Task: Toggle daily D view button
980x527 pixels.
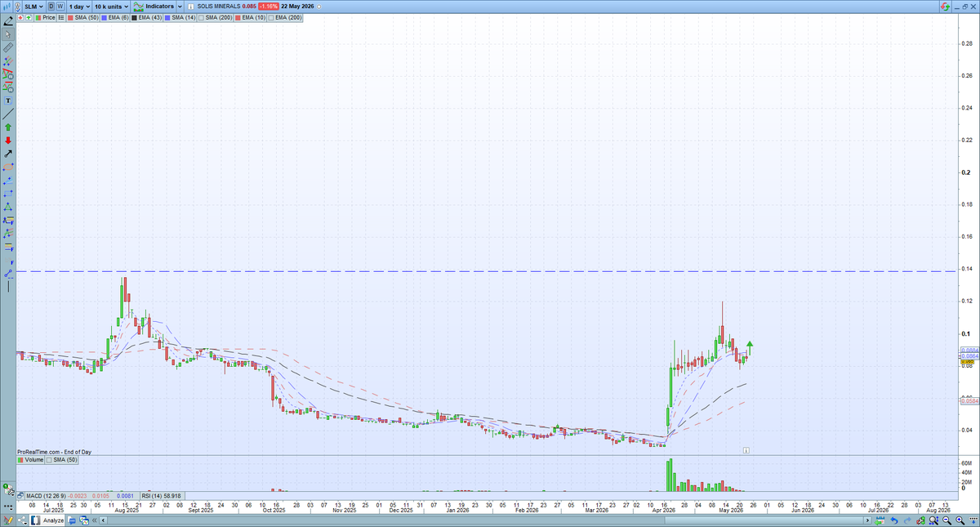Action: pyautogui.click(x=51, y=6)
